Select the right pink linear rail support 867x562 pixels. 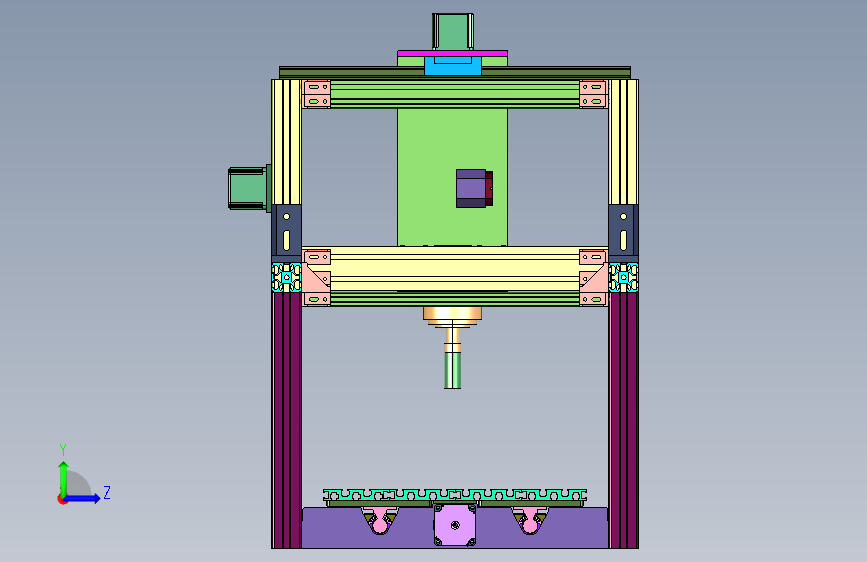click(x=530, y=522)
